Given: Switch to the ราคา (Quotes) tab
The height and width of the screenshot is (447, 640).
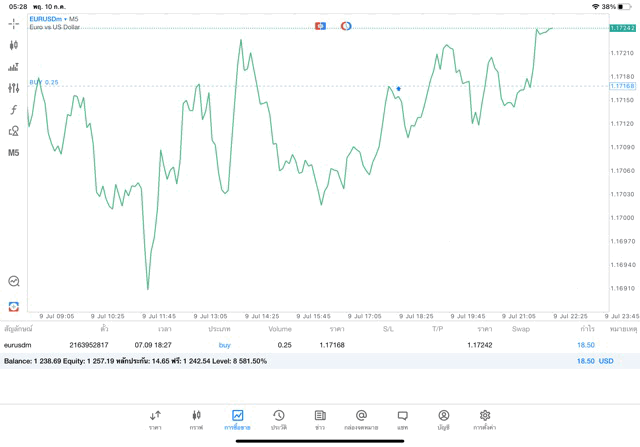Looking at the screenshot, I should [155, 419].
